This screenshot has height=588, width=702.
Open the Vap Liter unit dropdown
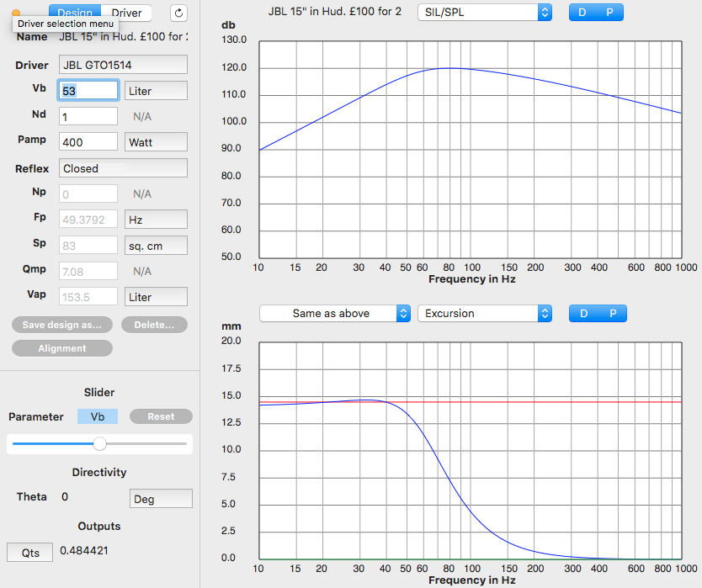tap(156, 297)
